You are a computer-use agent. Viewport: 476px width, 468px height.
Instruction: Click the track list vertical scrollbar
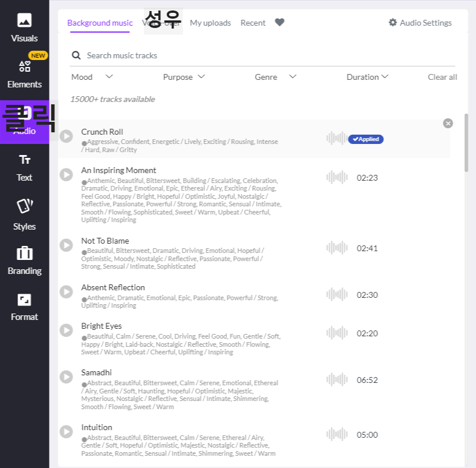coord(466,143)
